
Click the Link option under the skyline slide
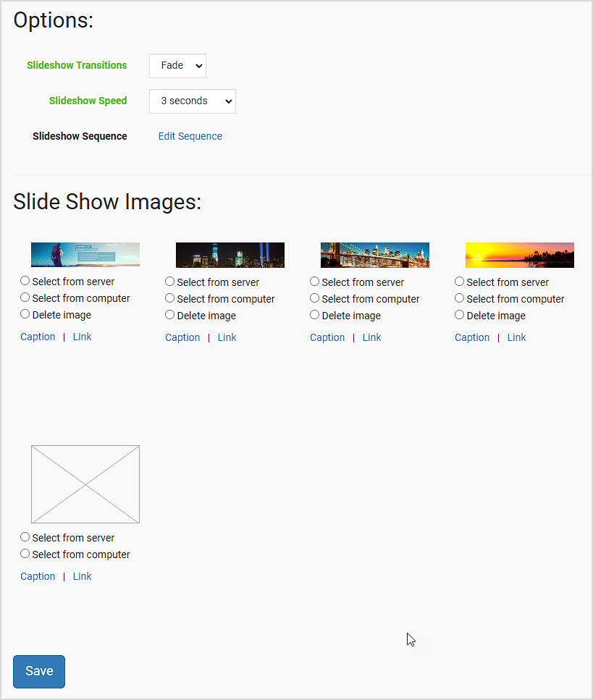pos(227,337)
